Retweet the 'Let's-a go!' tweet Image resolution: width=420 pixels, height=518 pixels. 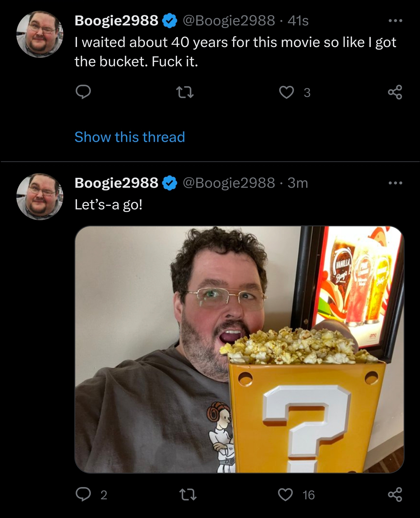(x=188, y=495)
